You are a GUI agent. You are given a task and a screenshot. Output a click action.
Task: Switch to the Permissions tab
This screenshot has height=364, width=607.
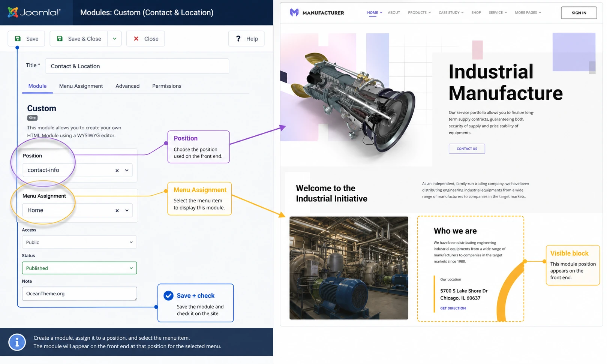coord(167,86)
